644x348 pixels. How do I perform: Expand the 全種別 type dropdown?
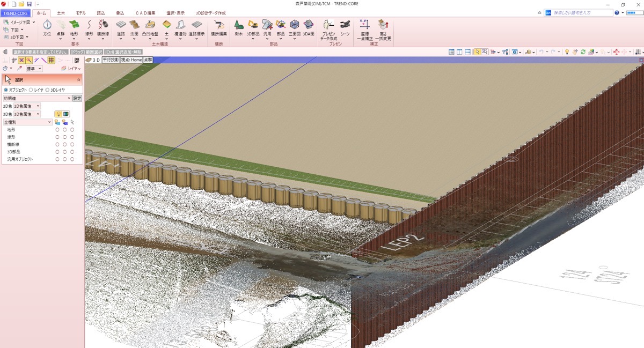click(x=27, y=122)
